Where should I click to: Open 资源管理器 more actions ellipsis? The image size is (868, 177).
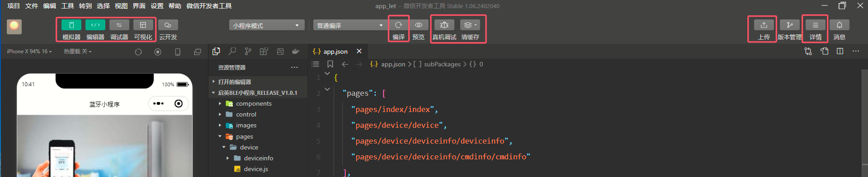tap(294, 67)
